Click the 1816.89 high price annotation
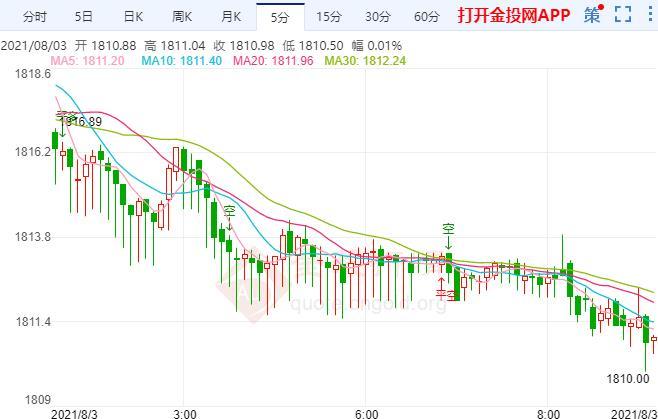The height and width of the screenshot is (419, 658). (x=82, y=122)
